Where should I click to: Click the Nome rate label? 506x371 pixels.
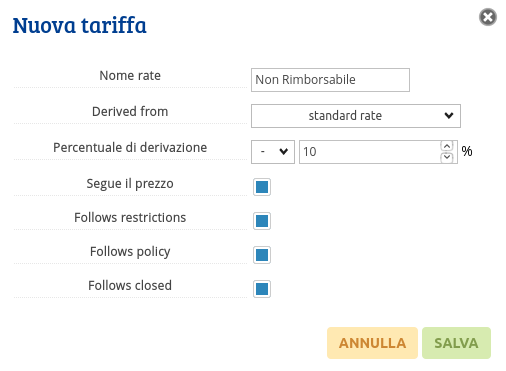coord(130,76)
